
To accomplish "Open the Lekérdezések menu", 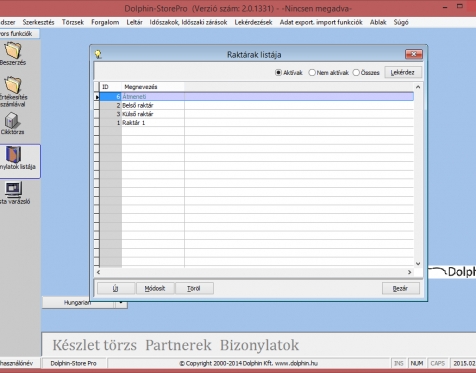I will [253, 22].
